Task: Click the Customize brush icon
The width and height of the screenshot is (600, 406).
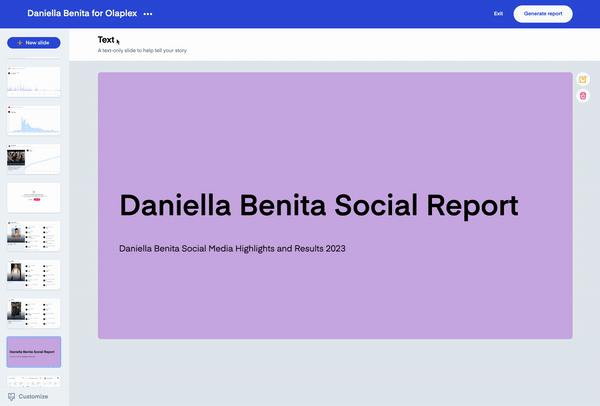Action: click(x=11, y=396)
